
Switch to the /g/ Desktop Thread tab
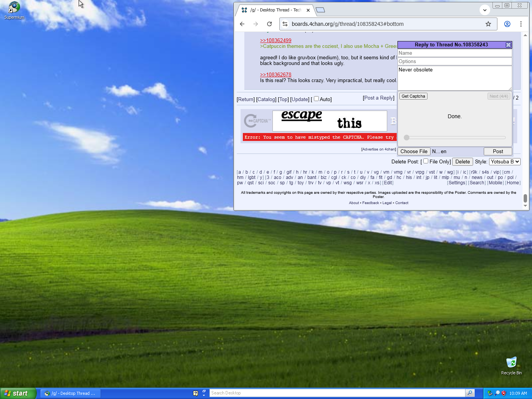click(275, 10)
